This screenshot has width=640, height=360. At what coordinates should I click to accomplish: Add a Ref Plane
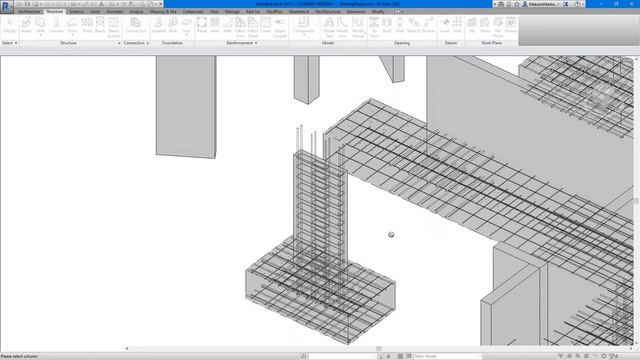click(498, 27)
